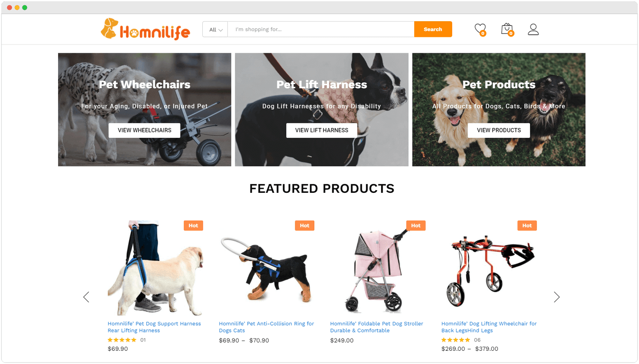Viewport: 639px width, 364px height.
Task: Click the Homnilife logo
Action: coord(145,29)
